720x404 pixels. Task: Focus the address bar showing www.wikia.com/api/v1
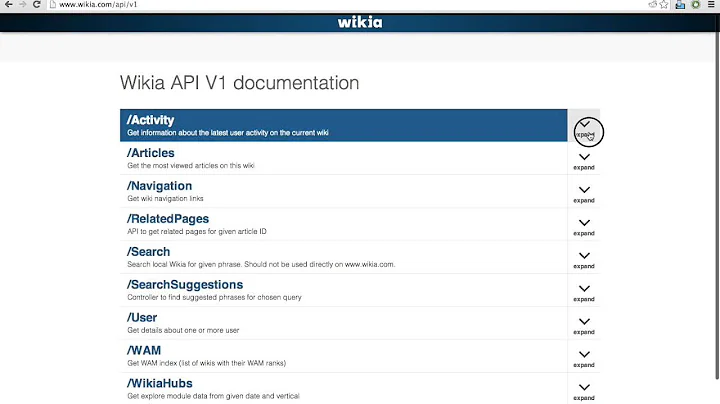click(x=349, y=5)
